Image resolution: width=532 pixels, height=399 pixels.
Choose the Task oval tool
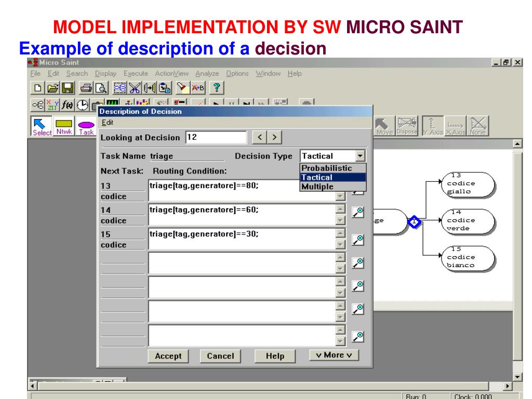click(x=86, y=126)
